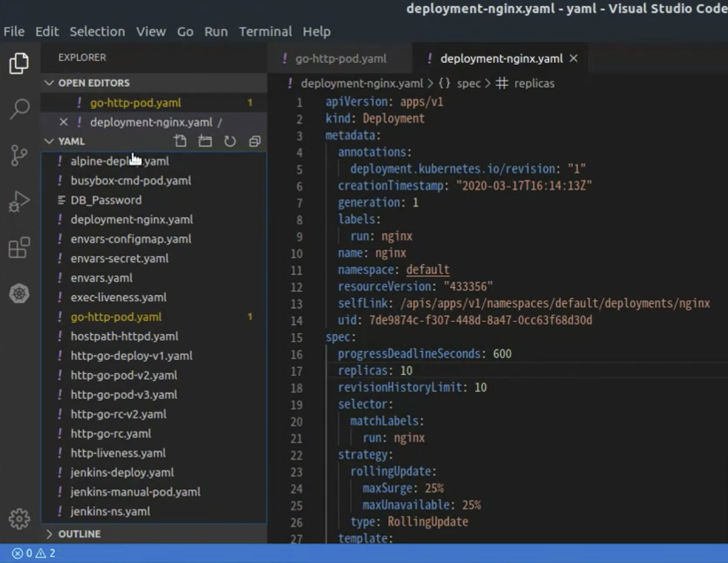728x563 pixels.
Task: Open the Edit menu
Action: (x=47, y=32)
